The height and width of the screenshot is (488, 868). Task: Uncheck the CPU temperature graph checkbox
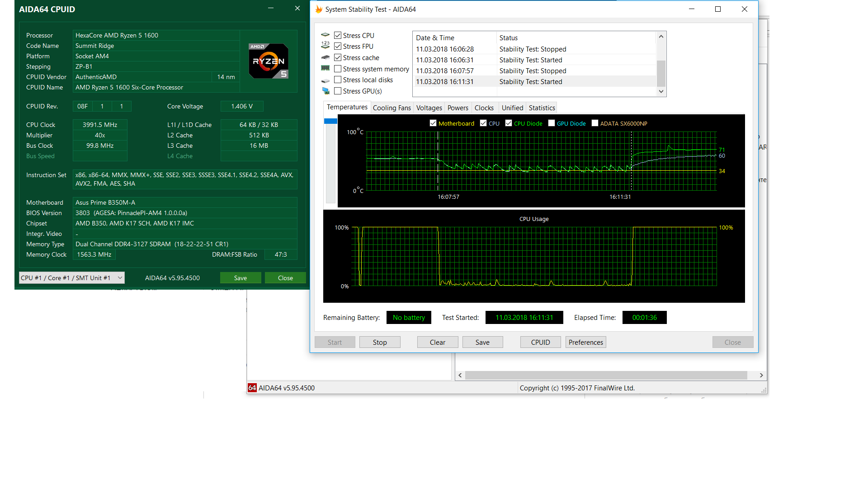[483, 123]
